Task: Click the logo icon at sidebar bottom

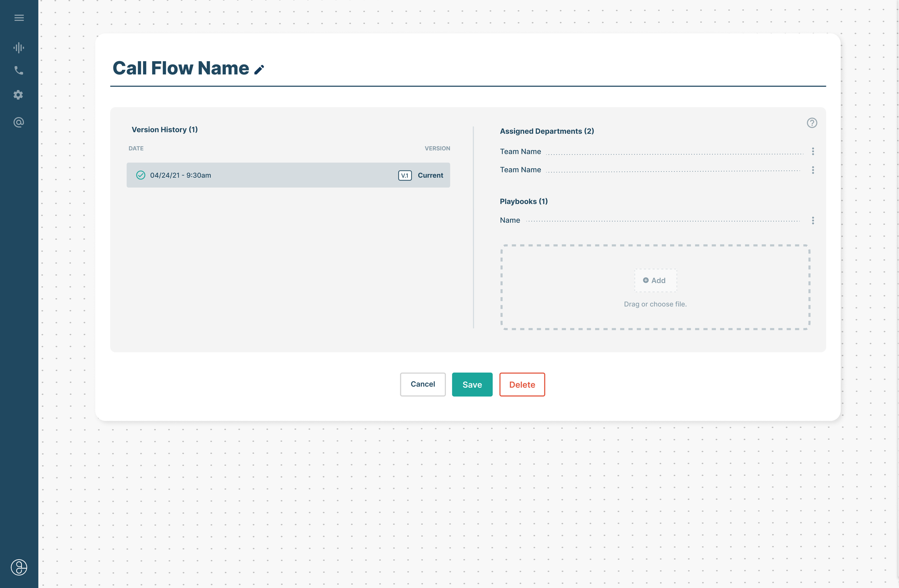Action: click(x=19, y=567)
